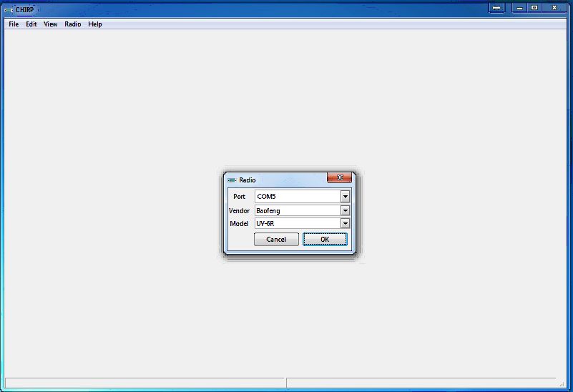Screen dimensions: 573x392
Task: Click the Vendor label
Action: (x=239, y=211)
